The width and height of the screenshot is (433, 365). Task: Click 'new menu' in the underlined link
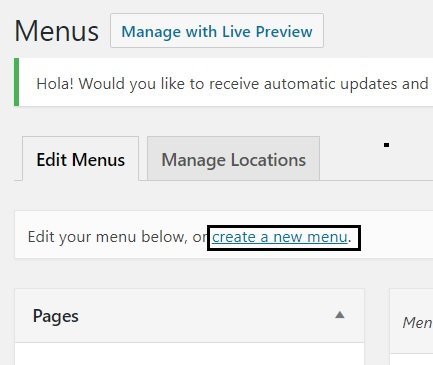[x=310, y=237]
